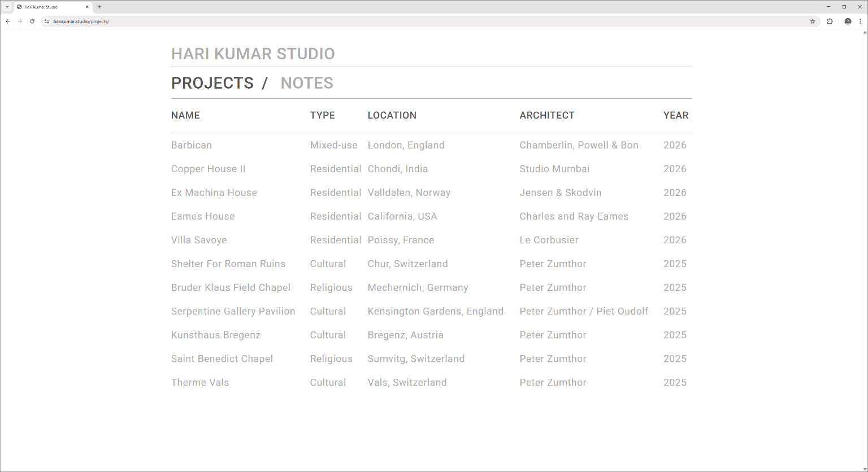Open the browser profile avatar

tap(848, 21)
